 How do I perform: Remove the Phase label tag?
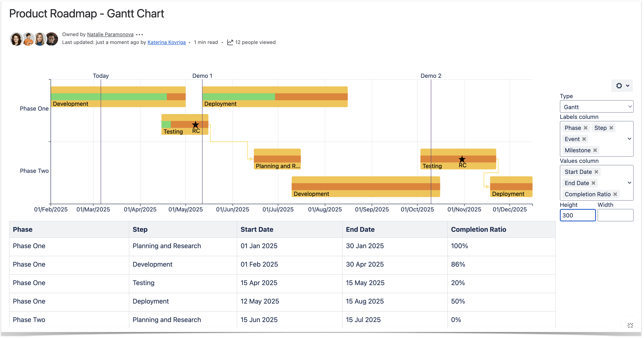(x=586, y=128)
